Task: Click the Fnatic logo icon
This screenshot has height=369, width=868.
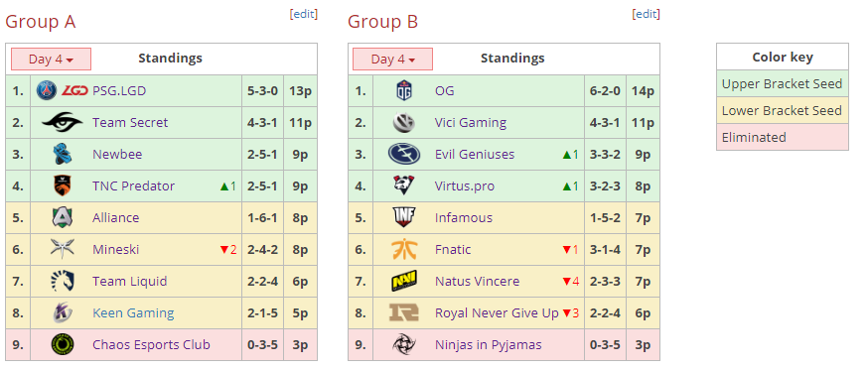Action: 404,250
